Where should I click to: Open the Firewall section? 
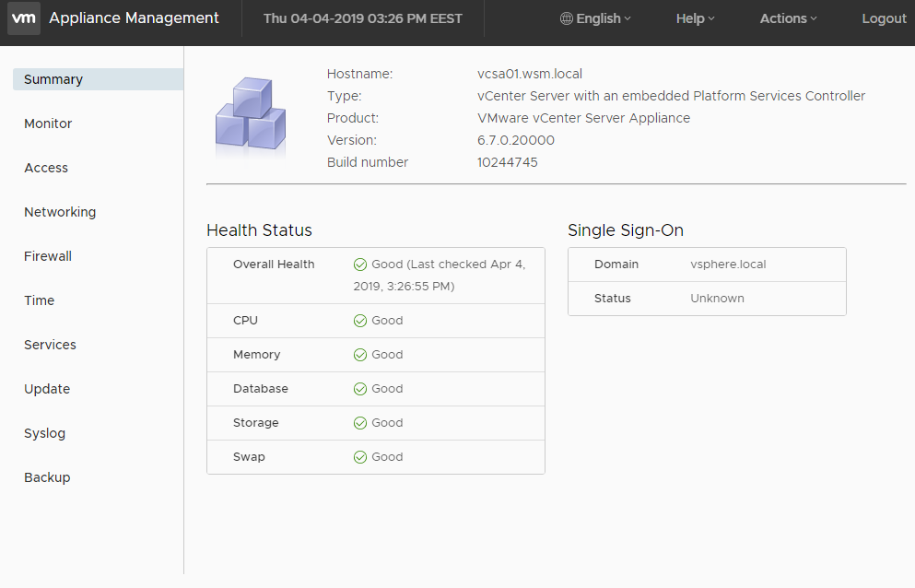tap(48, 256)
